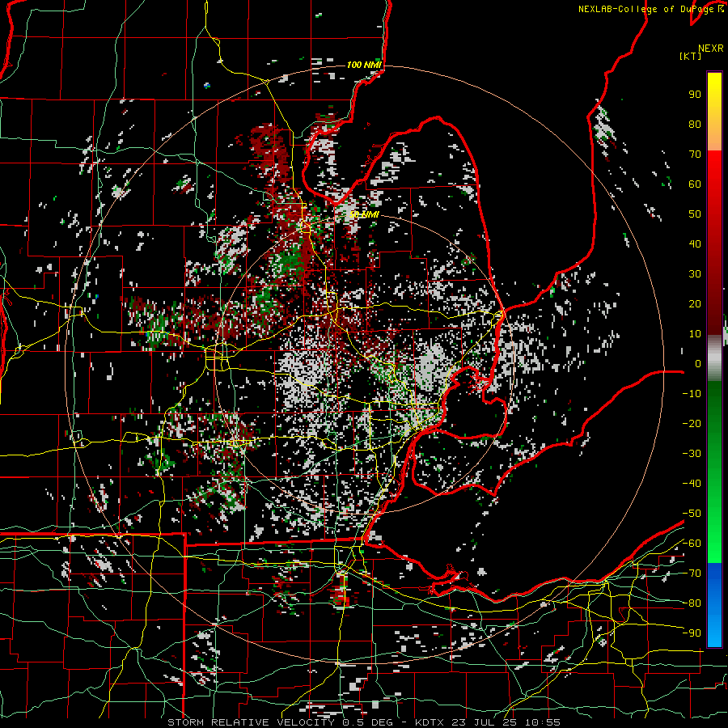The image size is (728, 728).
Task: Click the -30 value on velocity scale
Action: coord(692,454)
